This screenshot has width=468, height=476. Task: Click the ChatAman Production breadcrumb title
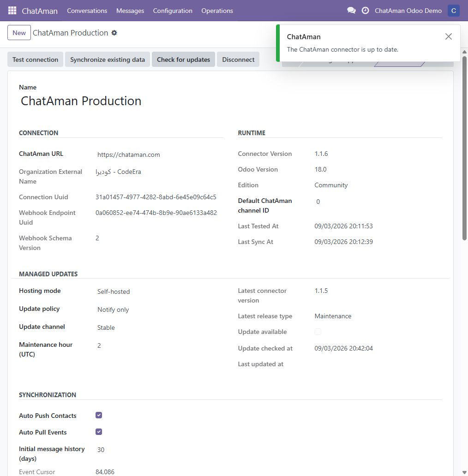71,33
